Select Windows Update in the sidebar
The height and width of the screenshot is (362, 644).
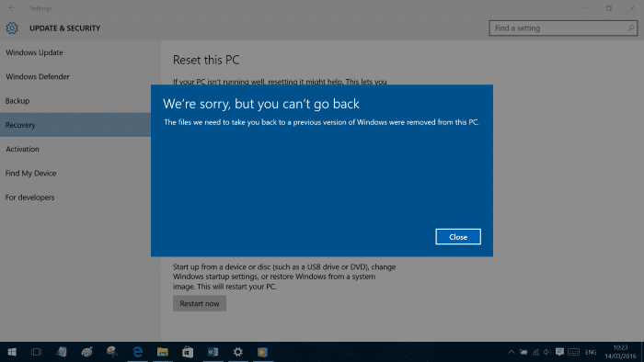click(x=34, y=52)
